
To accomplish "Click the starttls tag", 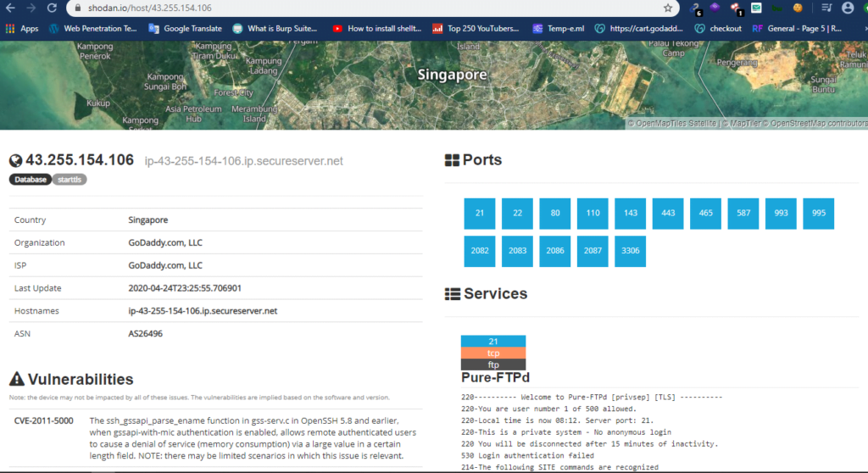I will [70, 180].
